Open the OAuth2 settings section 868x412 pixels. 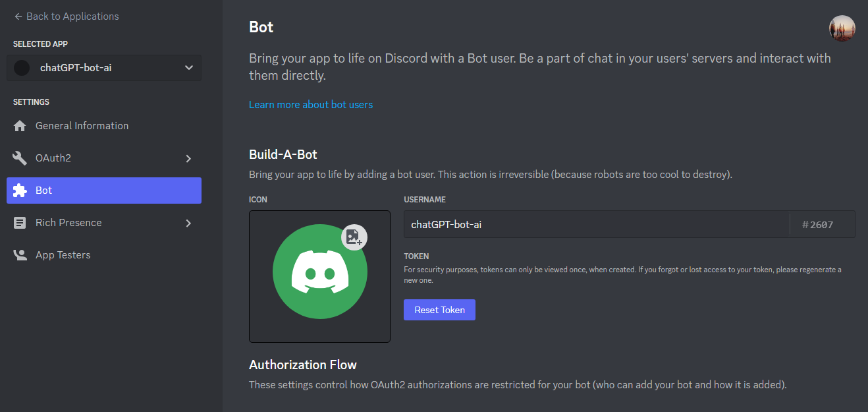click(104, 158)
